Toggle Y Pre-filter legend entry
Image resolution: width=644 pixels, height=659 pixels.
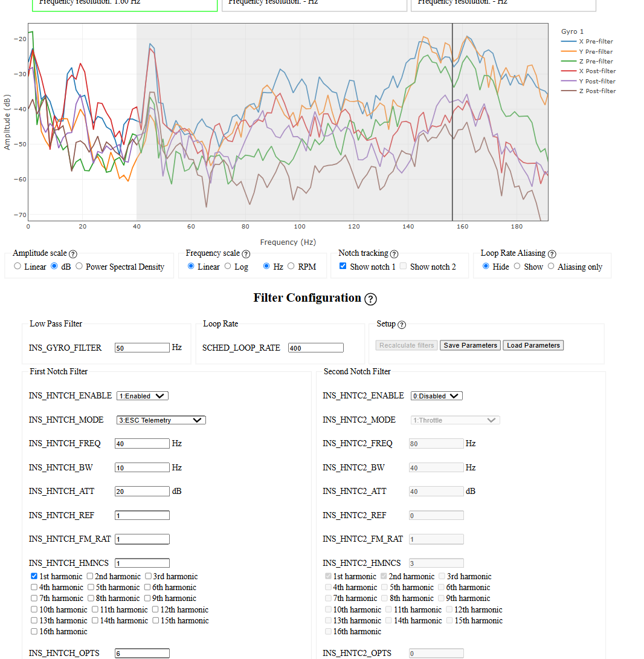[x=587, y=51]
